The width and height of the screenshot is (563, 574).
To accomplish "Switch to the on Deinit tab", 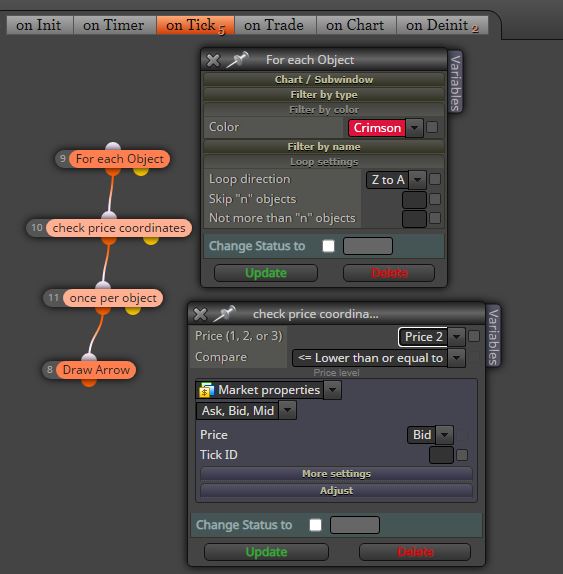I will [442, 25].
